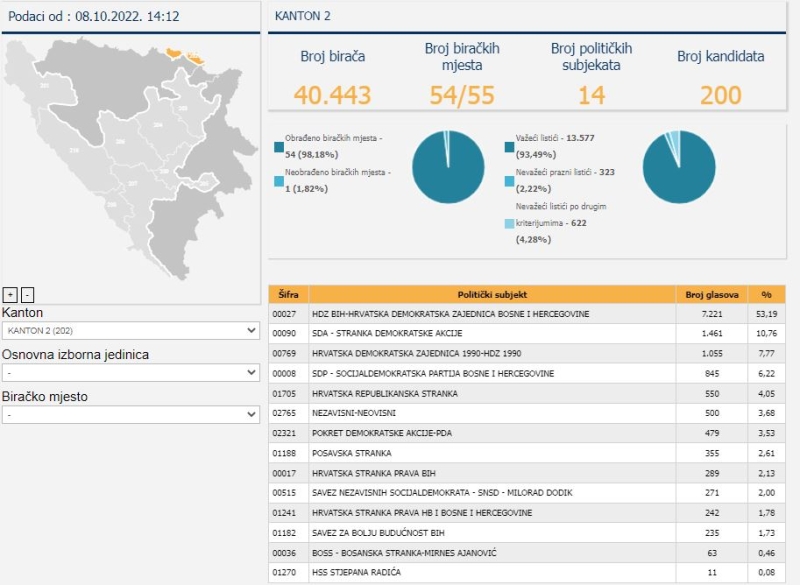Viewport: 800px width, 585px height.
Task: Click the valid ballots pie chart
Action: pos(679,167)
